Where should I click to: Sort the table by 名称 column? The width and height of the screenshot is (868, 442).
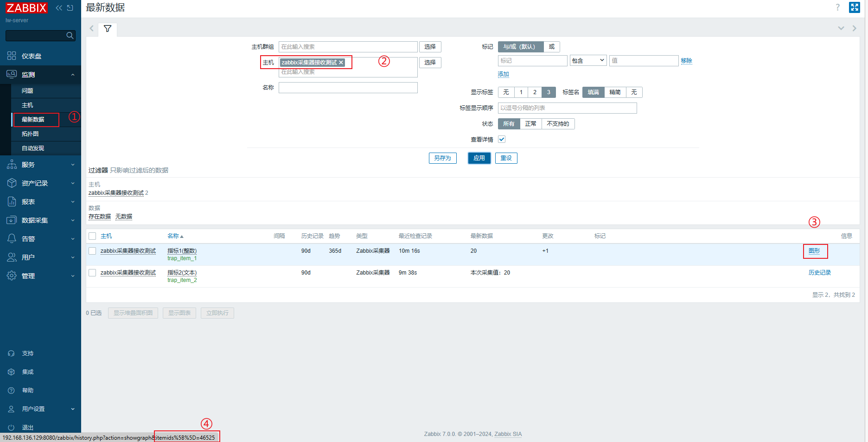click(175, 236)
